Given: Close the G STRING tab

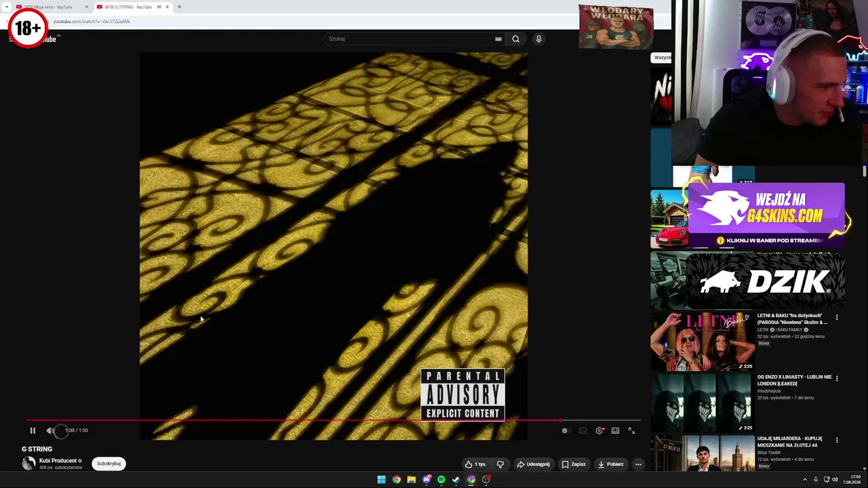Looking at the screenshot, I should [x=167, y=7].
